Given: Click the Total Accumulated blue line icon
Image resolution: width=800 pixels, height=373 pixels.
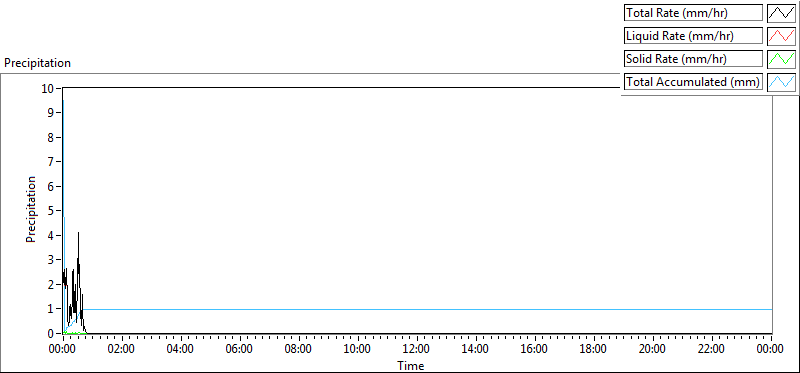Looking at the screenshot, I should pyautogui.click(x=781, y=82).
